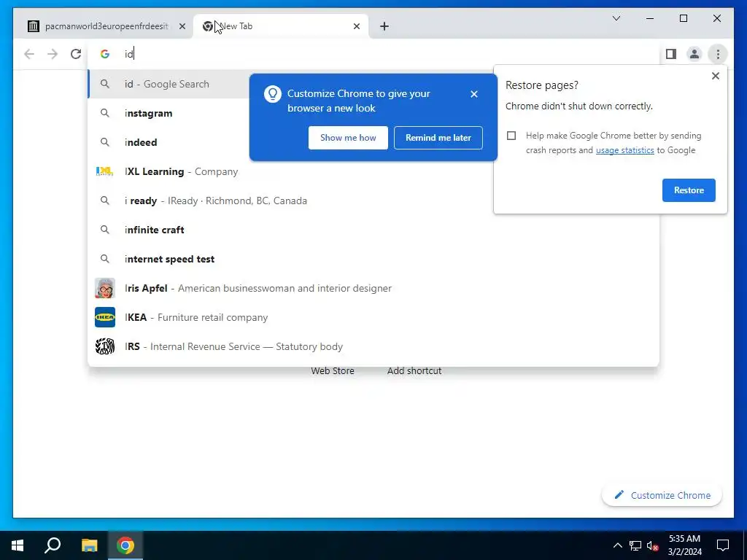Click the browser forward arrow
747x560 pixels.
(53, 54)
